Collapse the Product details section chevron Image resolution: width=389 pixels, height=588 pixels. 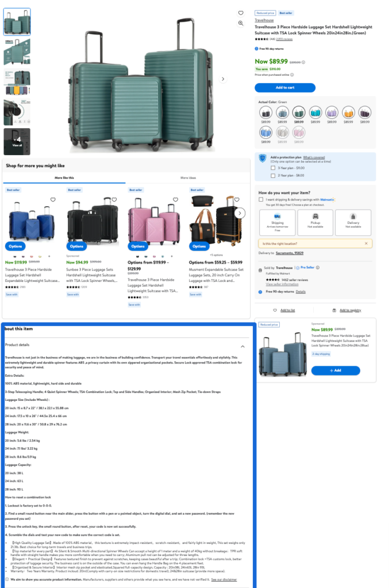pyautogui.click(x=242, y=346)
